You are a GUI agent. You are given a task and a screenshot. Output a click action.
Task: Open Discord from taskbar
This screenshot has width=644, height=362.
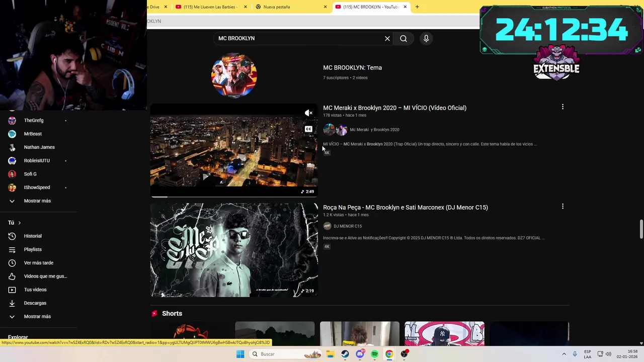pyautogui.click(x=360, y=354)
